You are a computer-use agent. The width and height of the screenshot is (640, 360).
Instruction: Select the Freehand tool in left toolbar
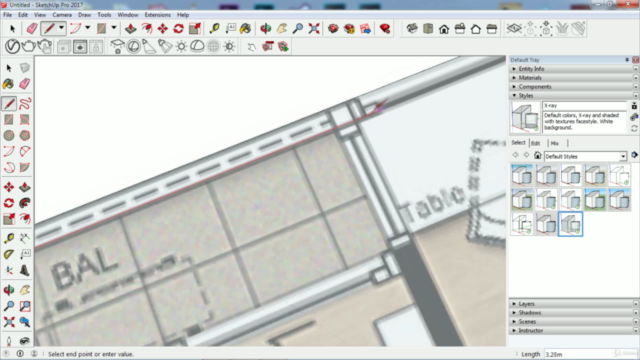pyautogui.click(x=24, y=104)
